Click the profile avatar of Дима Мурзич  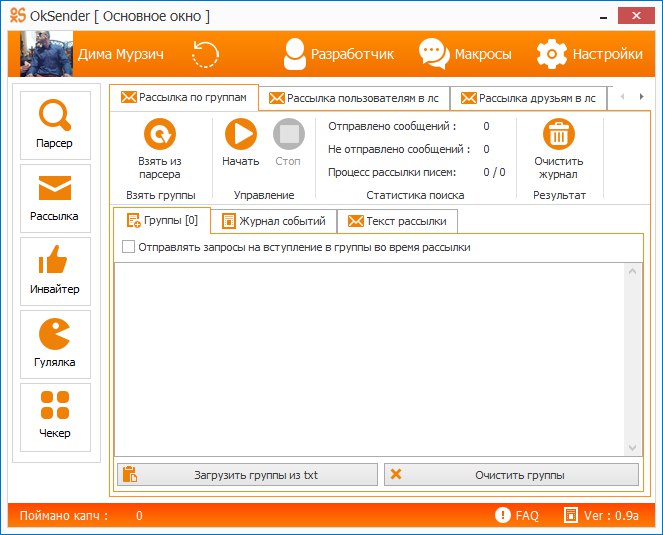click(x=46, y=54)
